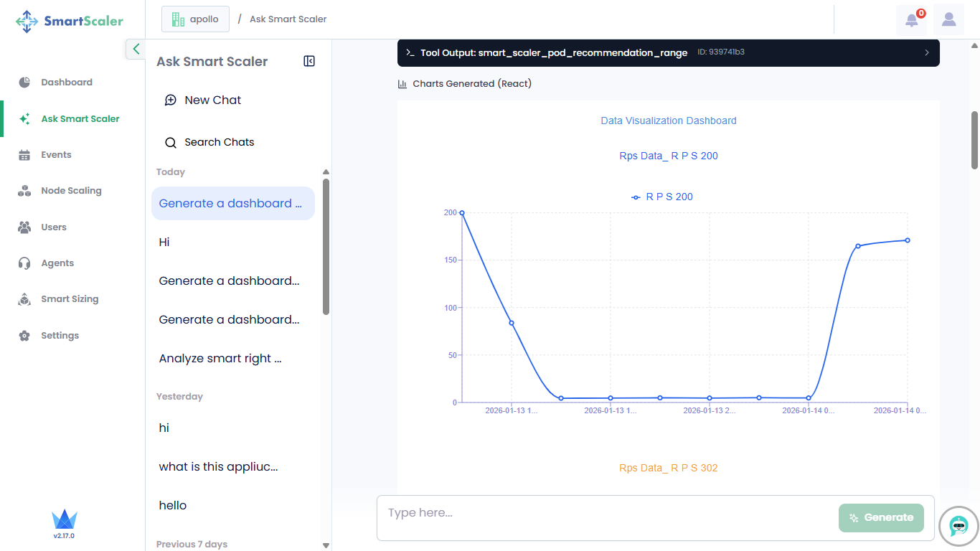Go to the Events page
Screen dimensions: 980x551
click(x=56, y=155)
